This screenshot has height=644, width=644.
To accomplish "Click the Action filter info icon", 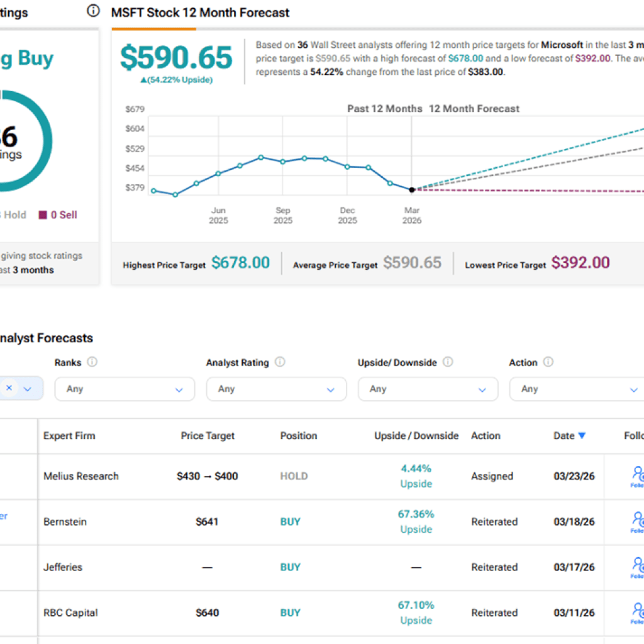I will tap(549, 362).
